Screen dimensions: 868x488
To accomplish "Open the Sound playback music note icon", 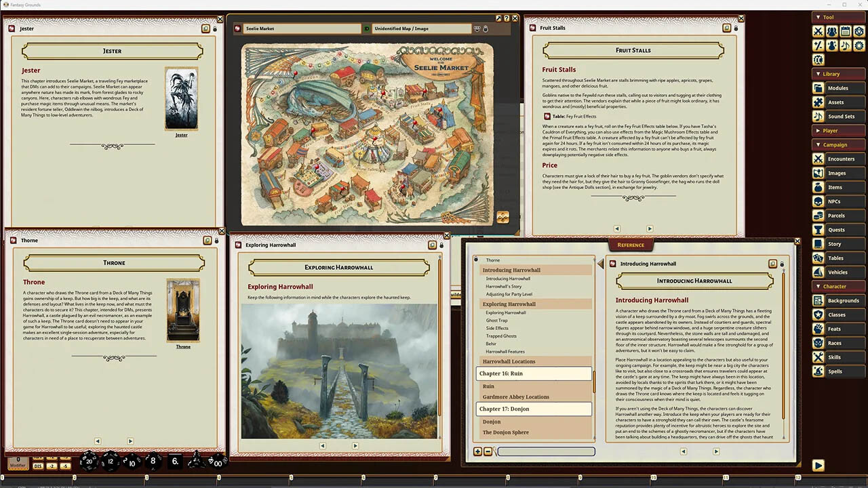I will (846, 45).
